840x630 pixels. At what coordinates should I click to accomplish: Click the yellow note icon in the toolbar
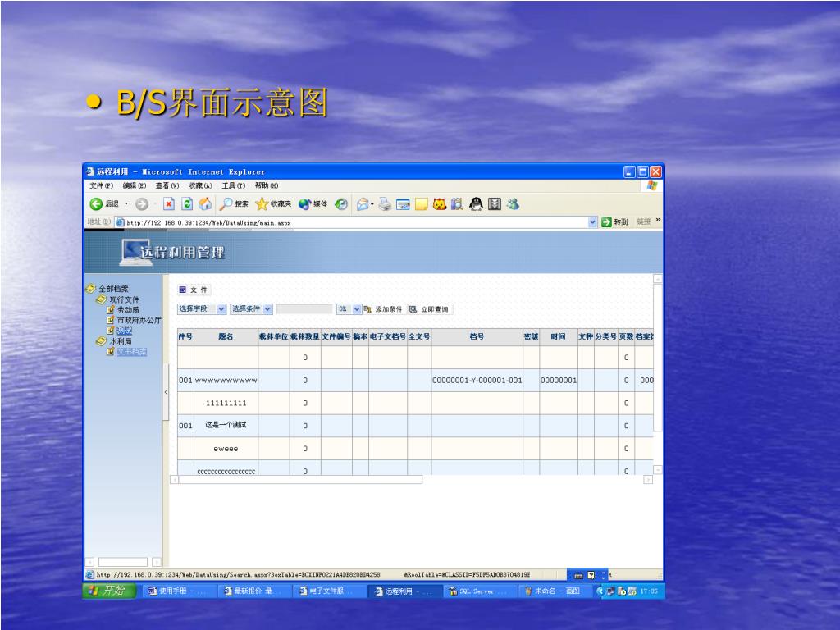[421, 204]
